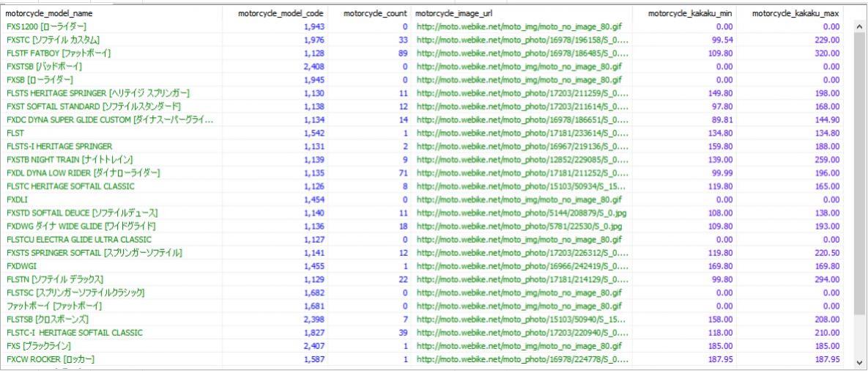Click kakaku min value 89.81
868x371 pixels.
pos(723,120)
